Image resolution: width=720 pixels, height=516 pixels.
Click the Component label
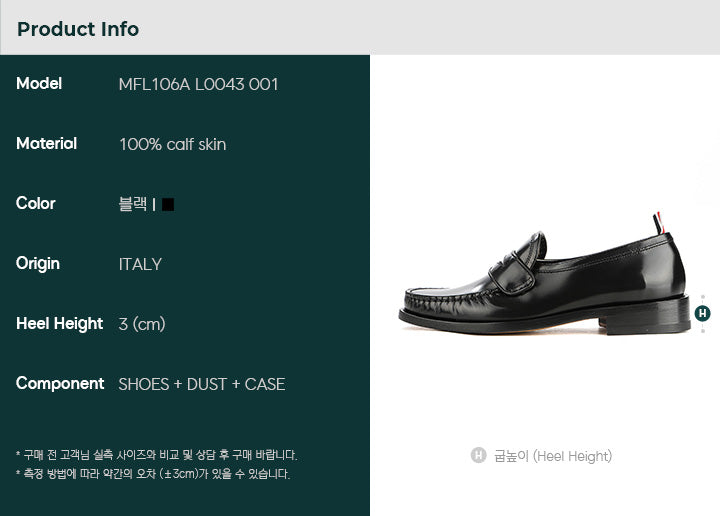point(60,384)
